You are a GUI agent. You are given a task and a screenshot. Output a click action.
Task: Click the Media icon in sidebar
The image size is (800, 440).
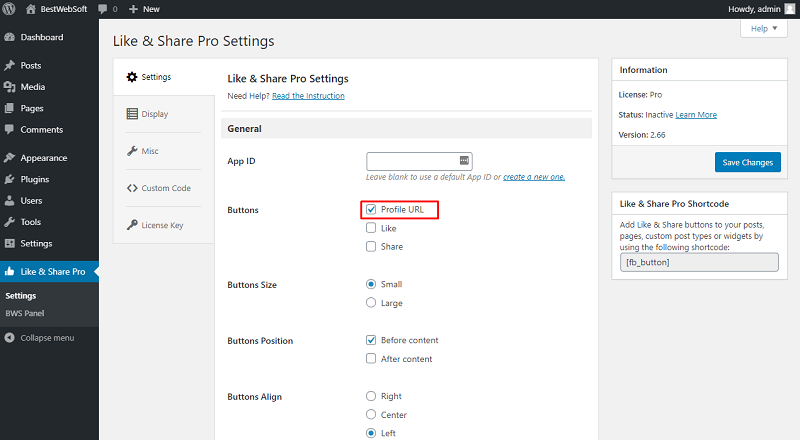pyautogui.click(x=9, y=87)
